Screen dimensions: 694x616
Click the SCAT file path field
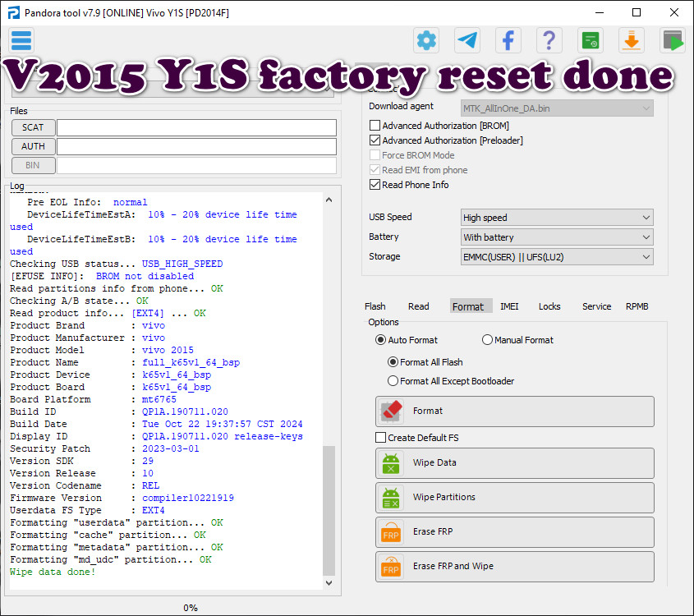tap(196, 127)
